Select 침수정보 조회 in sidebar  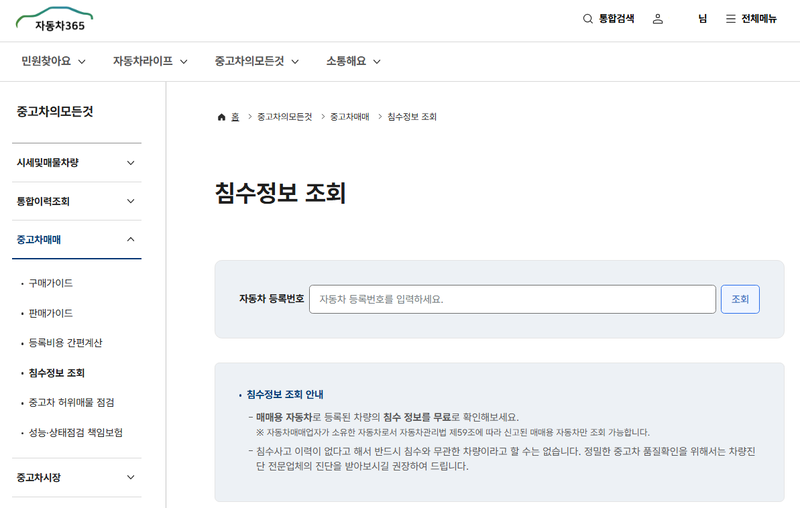point(57,373)
